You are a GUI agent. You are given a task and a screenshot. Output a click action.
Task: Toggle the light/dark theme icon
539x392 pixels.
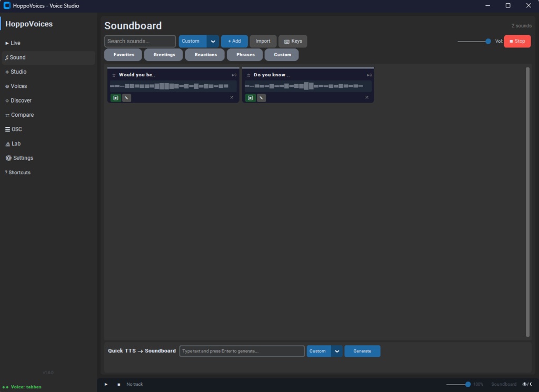(527, 385)
